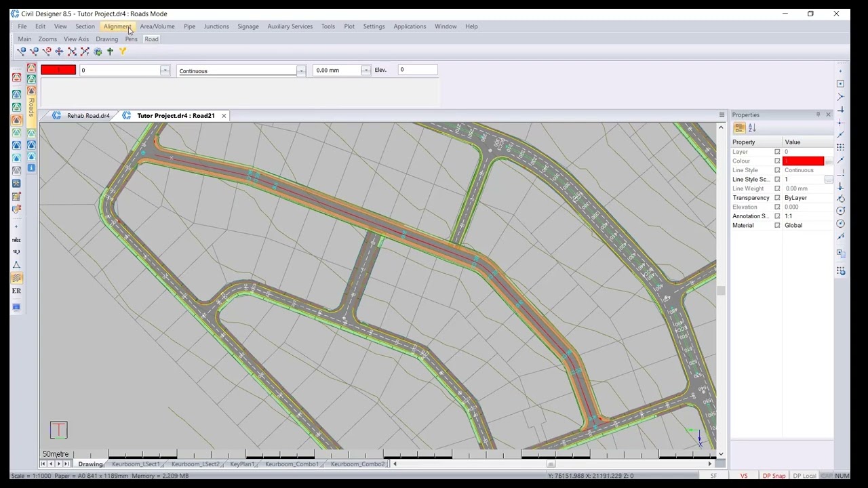Select the Pens toolbar tab

[131, 39]
